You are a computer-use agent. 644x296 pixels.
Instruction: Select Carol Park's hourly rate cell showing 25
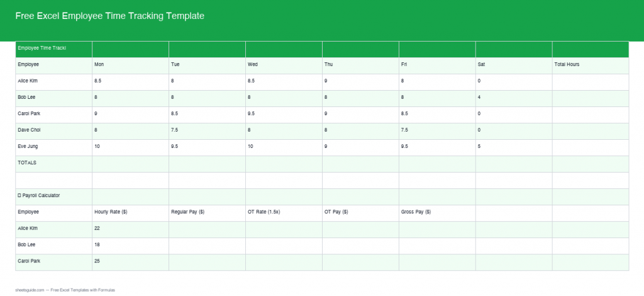[130, 261]
